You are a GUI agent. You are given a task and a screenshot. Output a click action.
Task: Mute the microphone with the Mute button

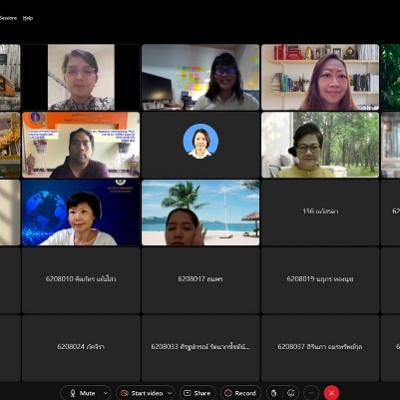coord(82,393)
